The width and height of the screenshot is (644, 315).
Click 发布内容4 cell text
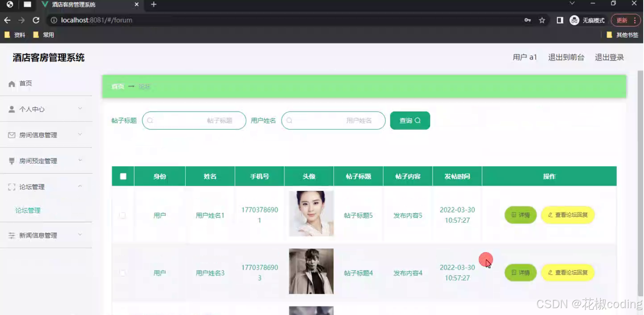click(x=408, y=273)
